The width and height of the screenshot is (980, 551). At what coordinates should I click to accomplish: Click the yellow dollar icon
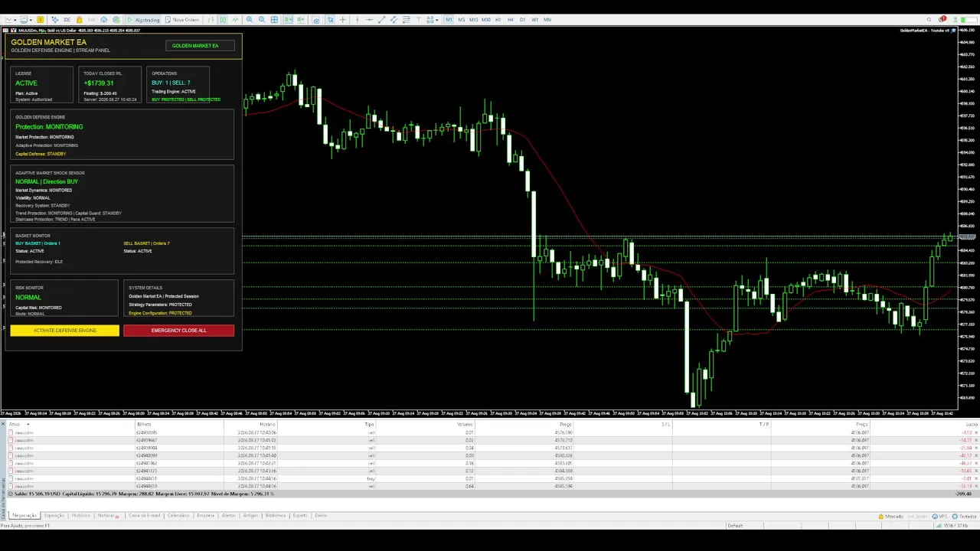tap(40, 19)
